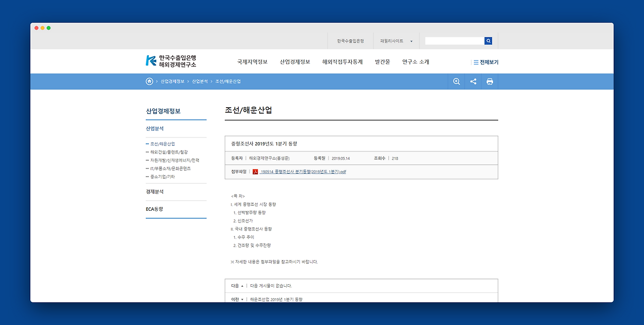Click the registration date 2019.05.14
Screen dimensions: 644x325
341,158
